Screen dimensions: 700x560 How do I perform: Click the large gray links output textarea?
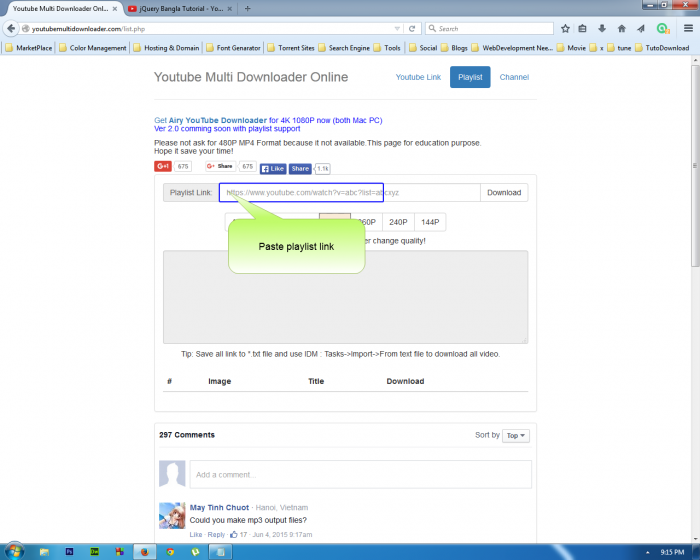345,297
